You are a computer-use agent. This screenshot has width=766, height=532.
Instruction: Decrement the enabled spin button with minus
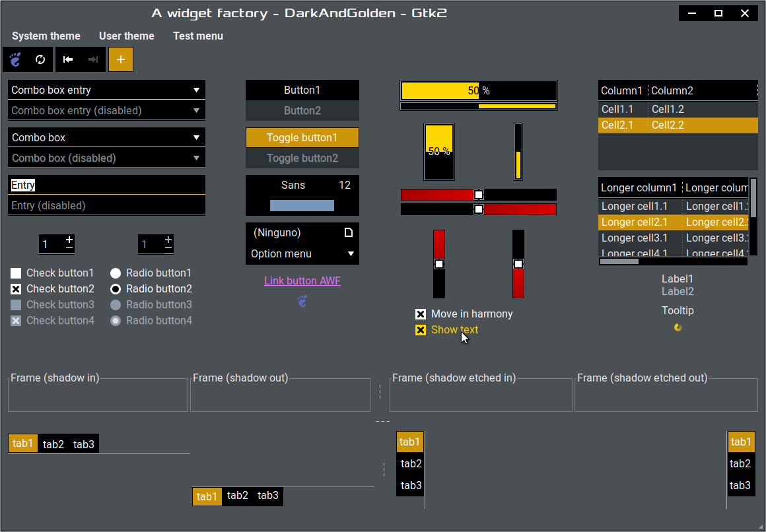click(x=69, y=248)
